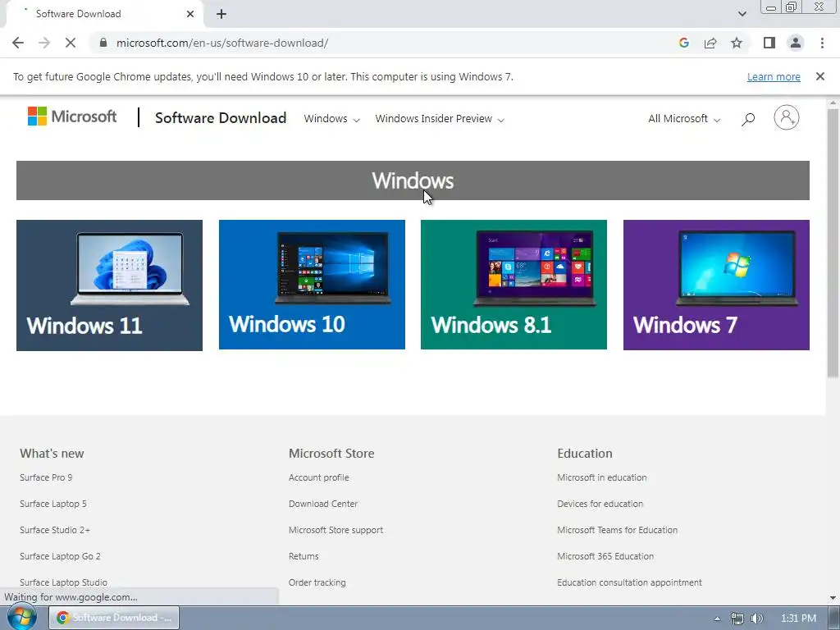Stop loading the page with the X button
840x630 pixels.
click(71, 43)
